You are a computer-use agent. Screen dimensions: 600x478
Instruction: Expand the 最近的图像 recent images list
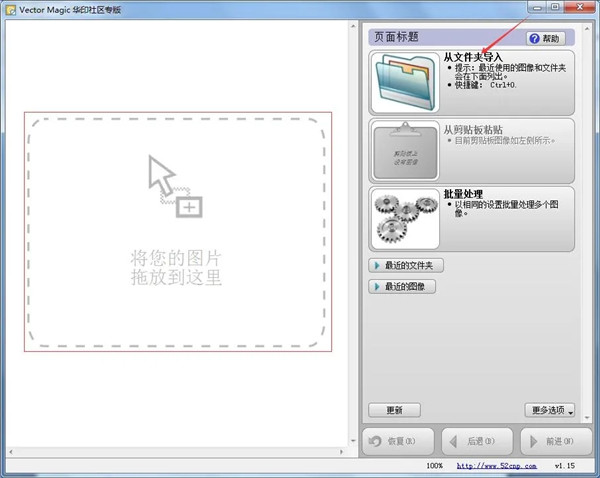pos(404,286)
